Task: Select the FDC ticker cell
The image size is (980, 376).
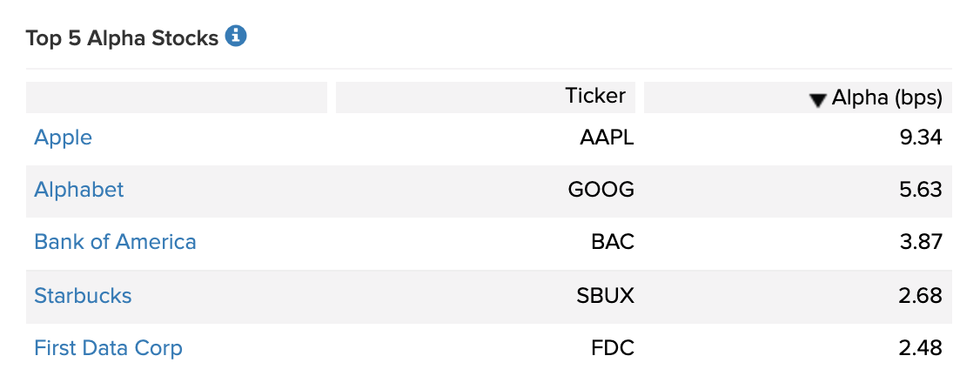Action: (x=613, y=347)
